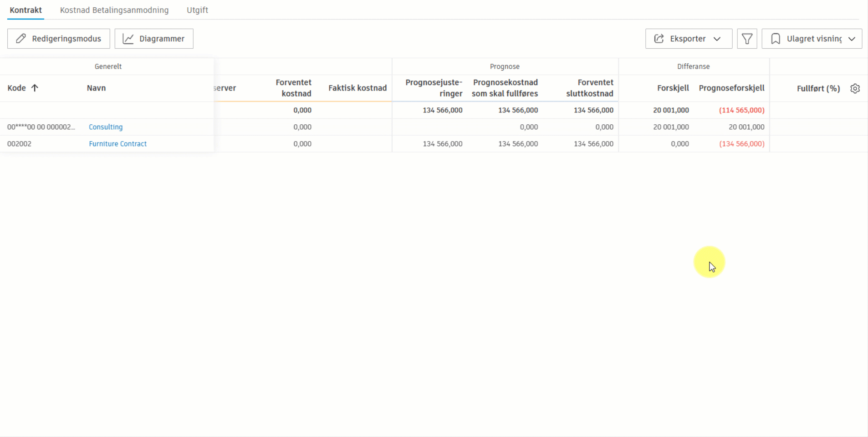The image size is (868, 437).
Task: Click the sort arrow next to Kode
Action: pos(35,88)
